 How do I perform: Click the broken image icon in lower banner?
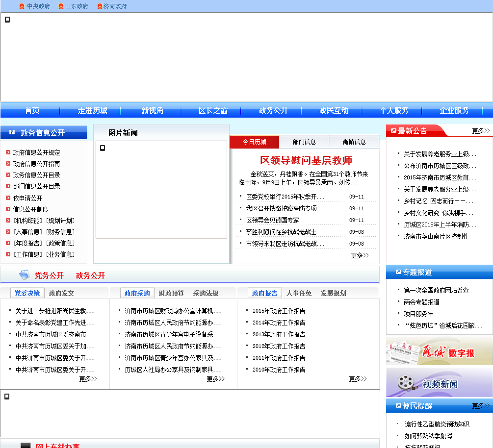[x=7, y=397]
